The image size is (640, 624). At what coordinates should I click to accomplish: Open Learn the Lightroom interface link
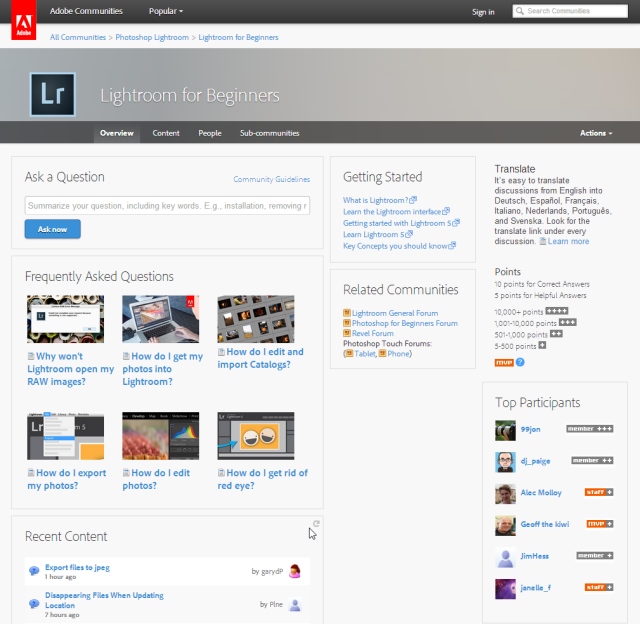click(x=392, y=211)
